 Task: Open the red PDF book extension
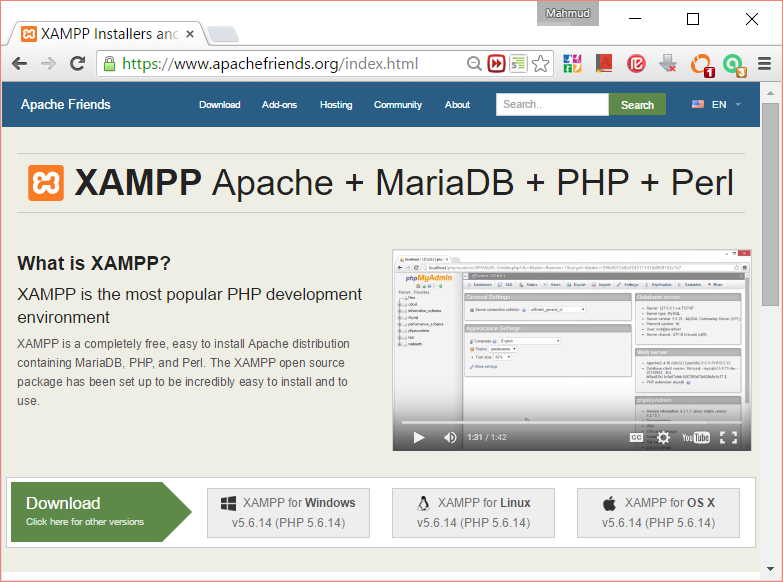[x=604, y=63]
